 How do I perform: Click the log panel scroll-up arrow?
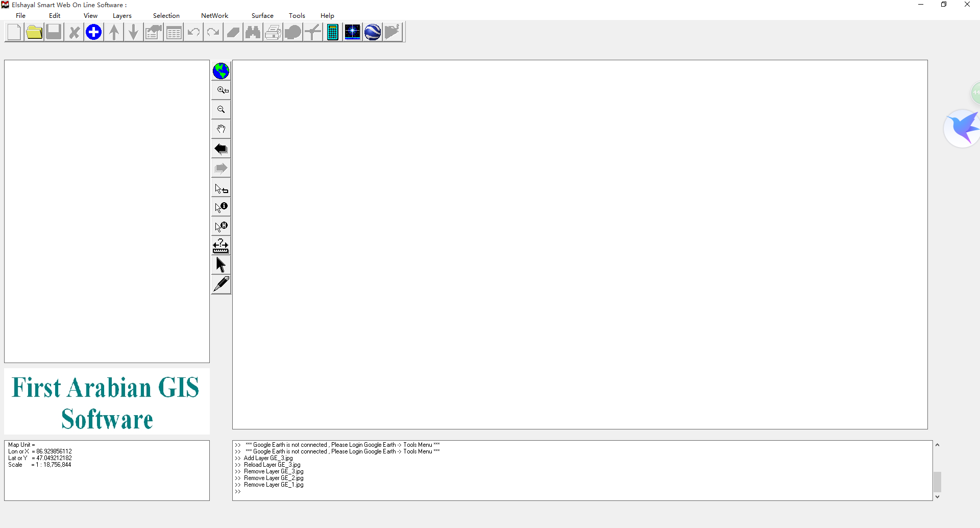pos(937,445)
